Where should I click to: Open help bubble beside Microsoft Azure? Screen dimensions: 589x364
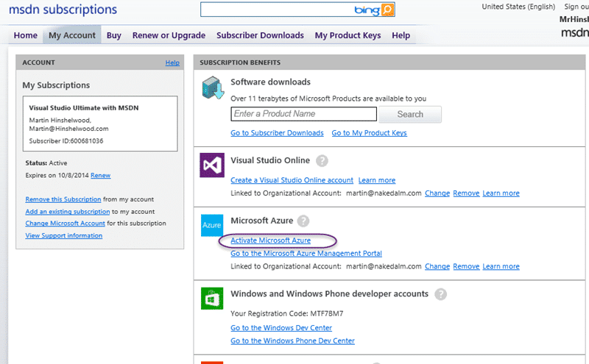pos(303,221)
